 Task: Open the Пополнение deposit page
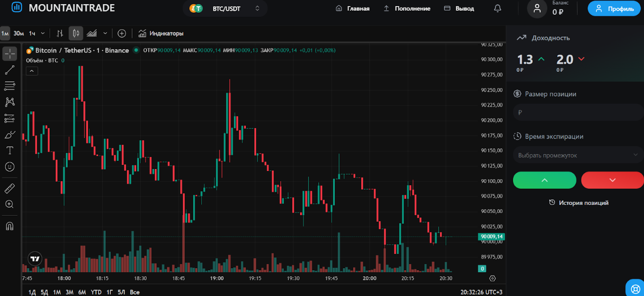[x=407, y=9]
